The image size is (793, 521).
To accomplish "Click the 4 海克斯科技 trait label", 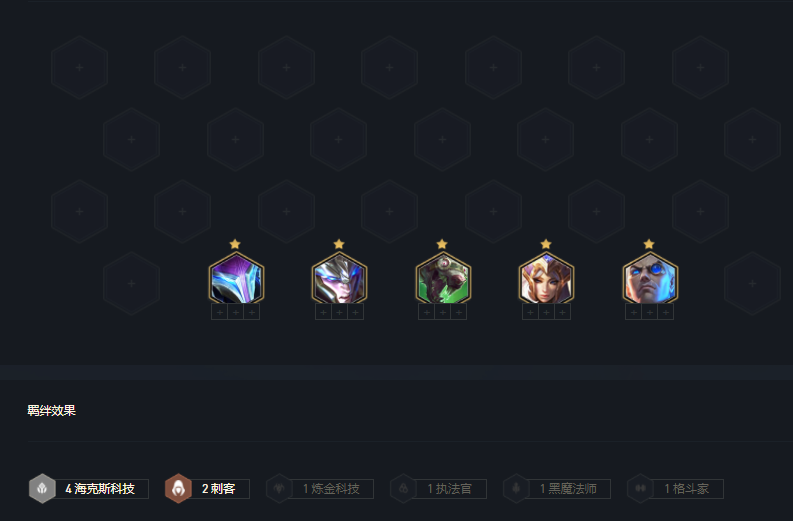I will 100,489.
